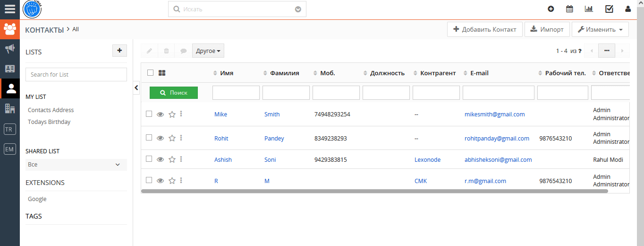Open the EM module sidebar icon
644x246 pixels.
point(9,149)
